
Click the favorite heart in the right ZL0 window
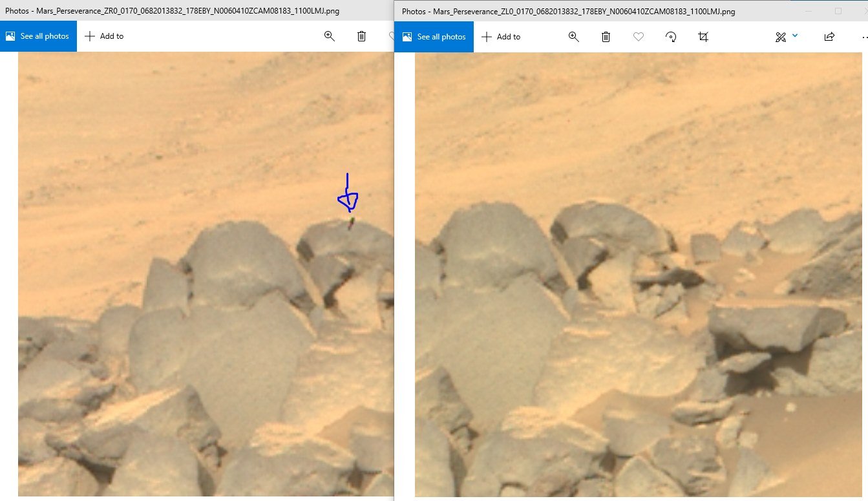point(639,37)
